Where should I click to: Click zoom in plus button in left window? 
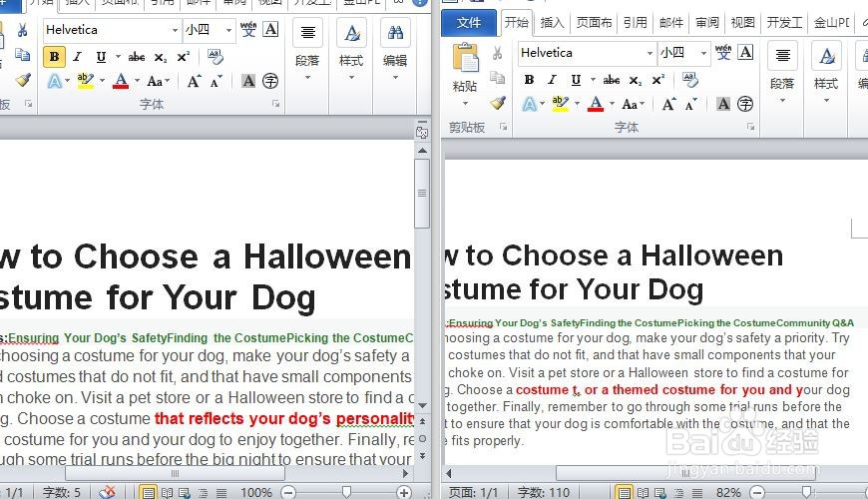pyautogui.click(x=404, y=492)
